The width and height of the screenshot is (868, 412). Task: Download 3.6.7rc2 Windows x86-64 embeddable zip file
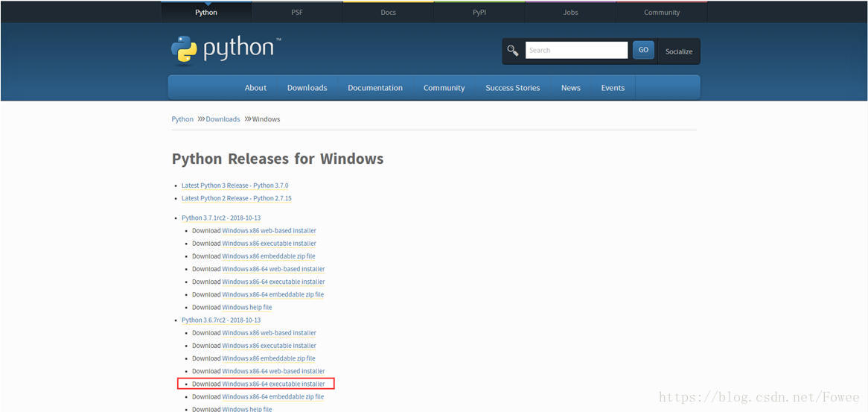coord(273,396)
